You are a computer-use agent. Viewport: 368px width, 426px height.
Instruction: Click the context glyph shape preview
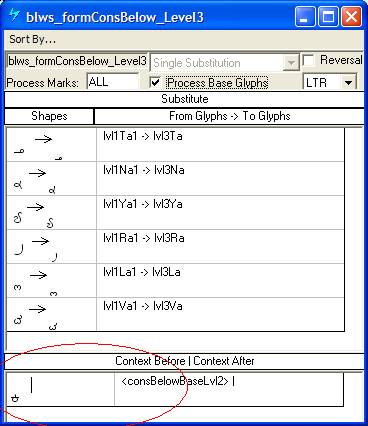(x=60, y=389)
